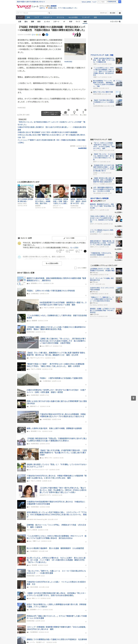
Task: Click マイページ link in header
Action: [x=103, y=13]
